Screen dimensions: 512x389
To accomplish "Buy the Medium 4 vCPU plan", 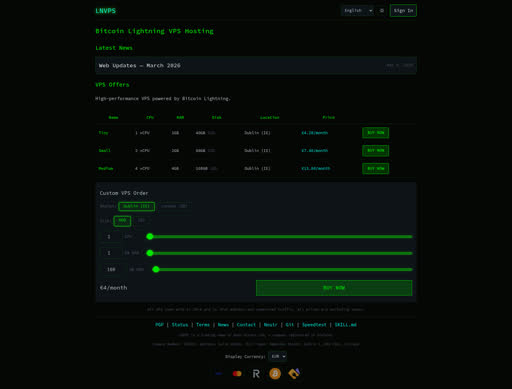I will pyautogui.click(x=375, y=168).
